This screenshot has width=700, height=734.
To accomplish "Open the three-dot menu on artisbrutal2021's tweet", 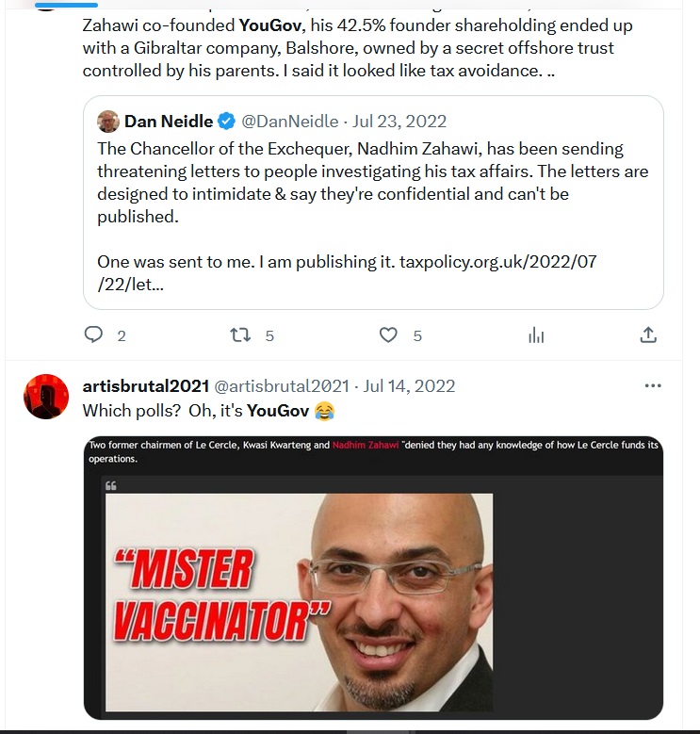I will [653, 385].
